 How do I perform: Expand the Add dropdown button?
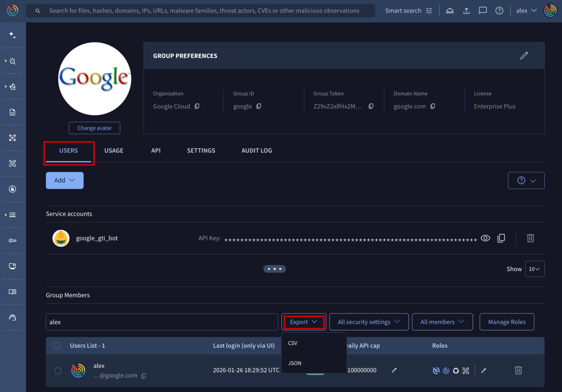click(65, 180)
